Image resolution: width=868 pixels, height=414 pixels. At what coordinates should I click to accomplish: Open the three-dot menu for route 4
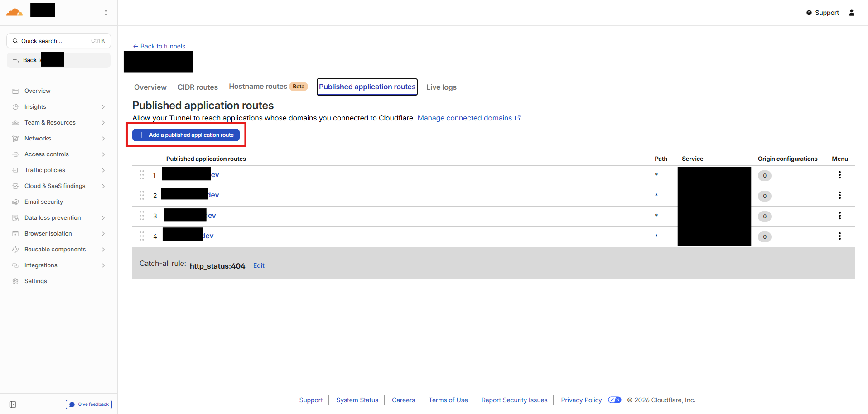point(840,236)
